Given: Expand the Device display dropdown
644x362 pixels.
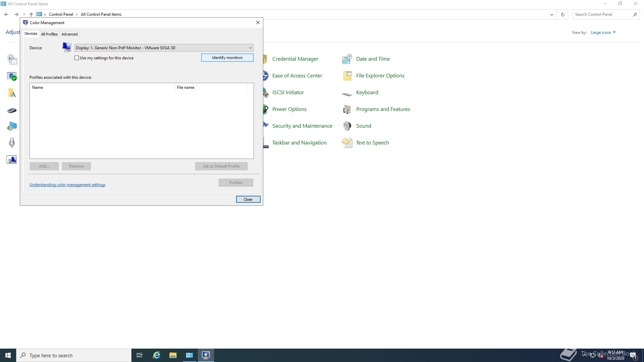Looking at the screenshot, I should click(250, 48).
